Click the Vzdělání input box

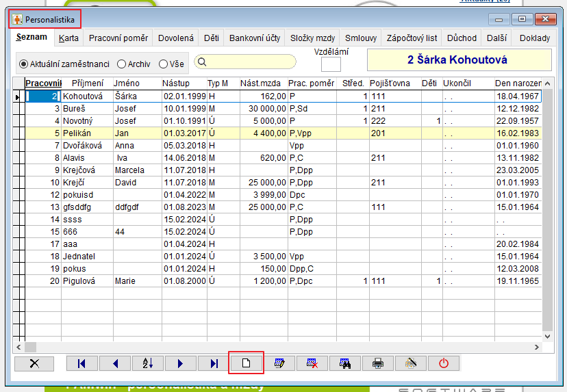331,65
